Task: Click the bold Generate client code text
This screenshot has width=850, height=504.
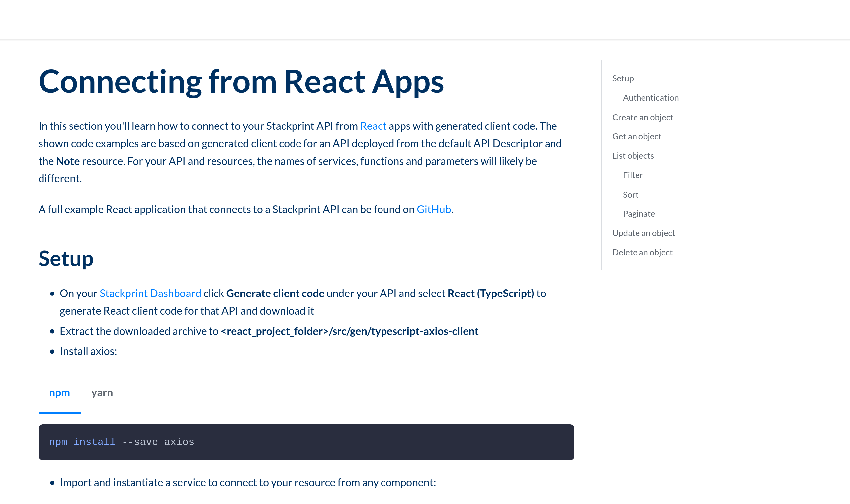Action: [x=275, y=293]
